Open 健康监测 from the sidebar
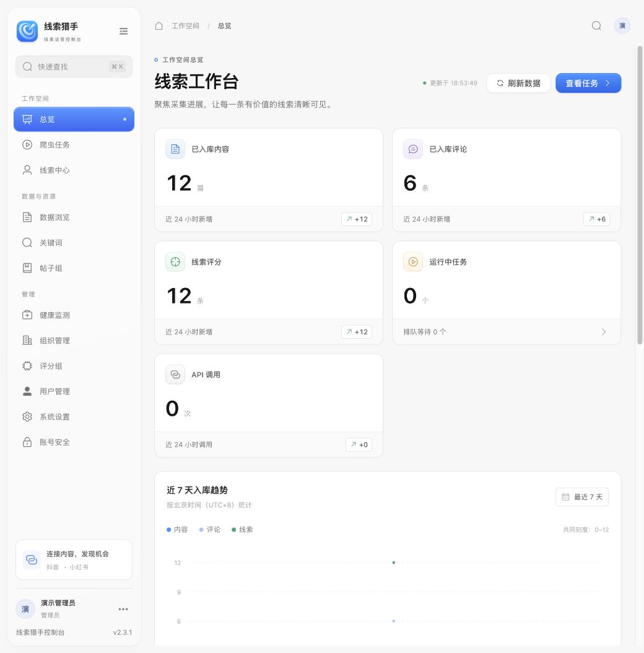 [74, 315]
